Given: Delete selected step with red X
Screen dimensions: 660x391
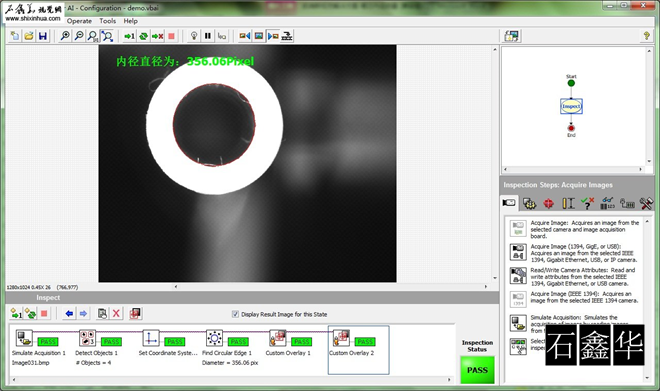Looking at the screenshot, I should [x=116, y=314].
